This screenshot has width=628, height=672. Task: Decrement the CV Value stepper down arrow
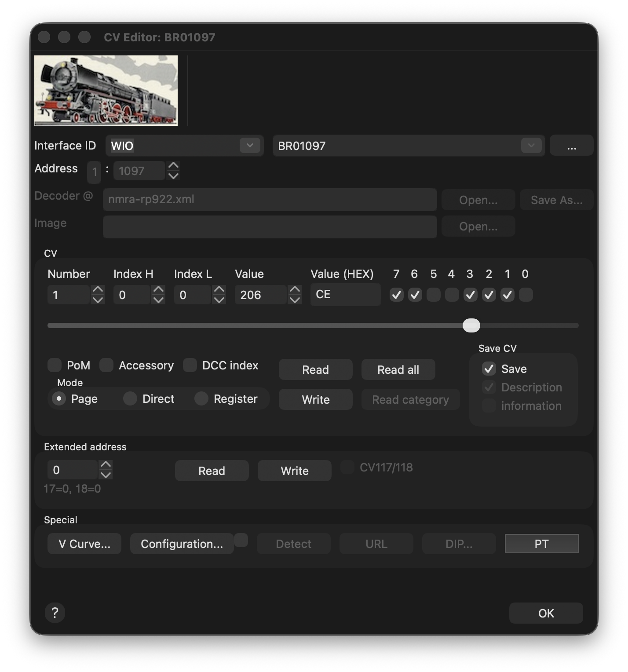pyautogui.click(x=295, y=300)
